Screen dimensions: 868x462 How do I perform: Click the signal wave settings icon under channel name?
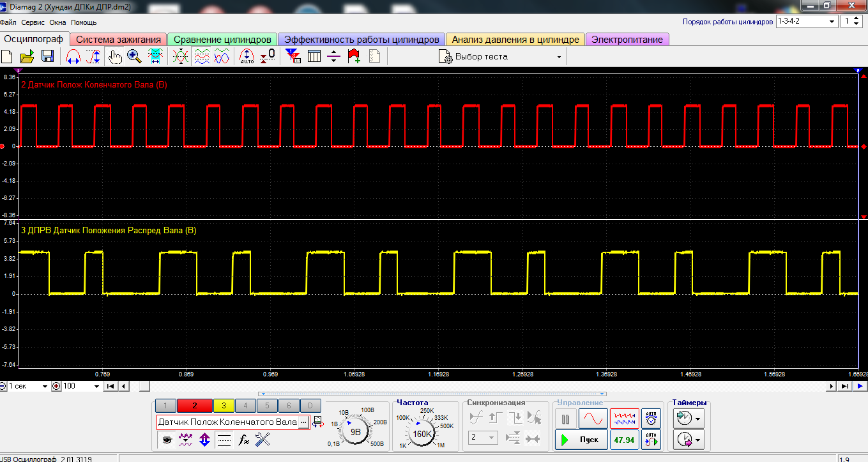click(x=186, y=439)
